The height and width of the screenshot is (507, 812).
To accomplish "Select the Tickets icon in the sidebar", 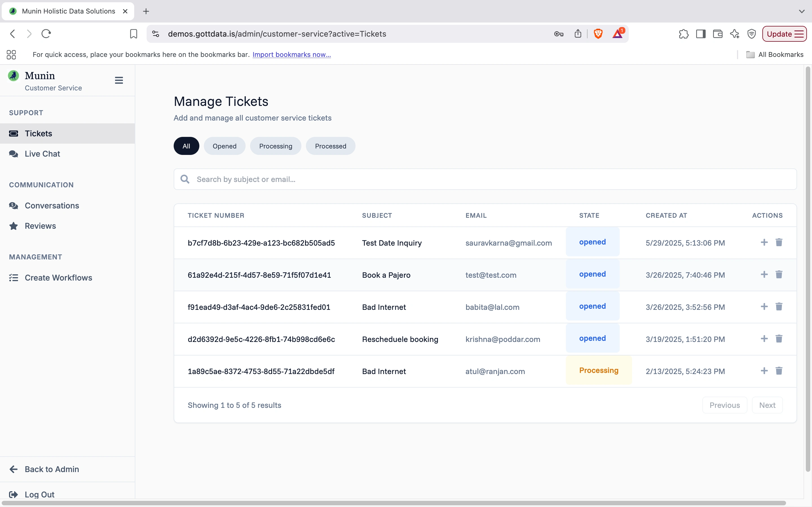I will click(14, 134).
